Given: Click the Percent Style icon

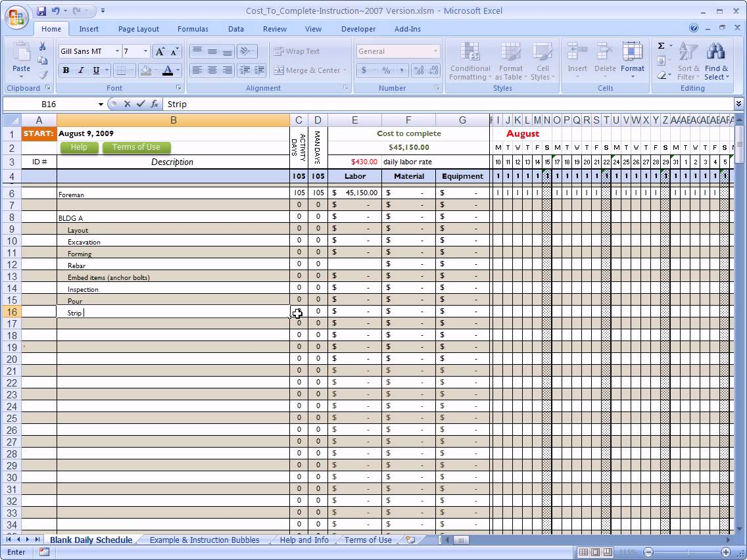Looking at the screenshot, I should tap(386, 70).
